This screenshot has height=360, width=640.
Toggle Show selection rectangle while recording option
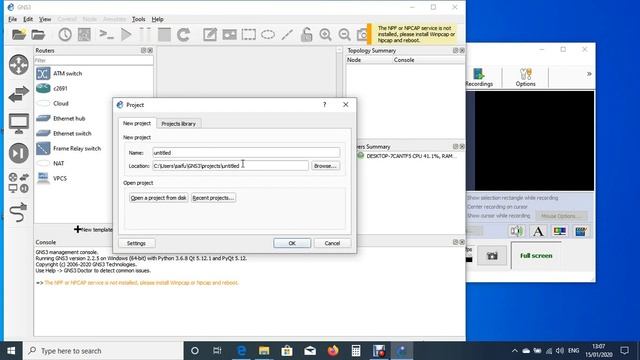512,198
